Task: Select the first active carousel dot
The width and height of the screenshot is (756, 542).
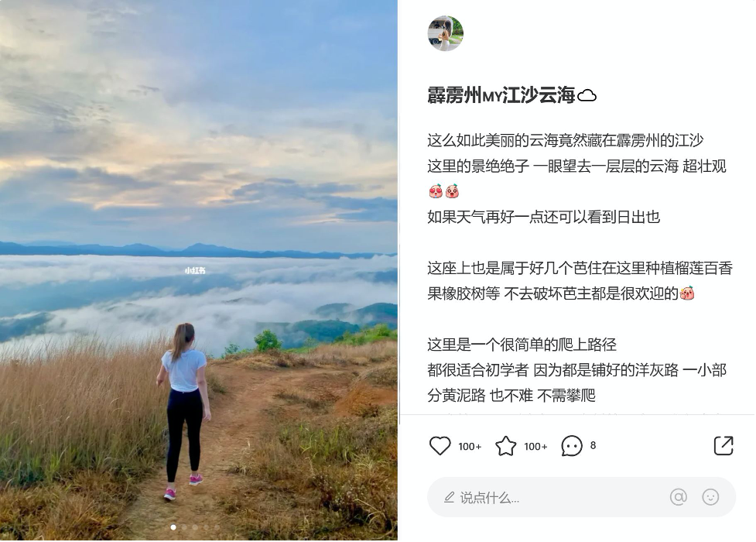Action: [x=173, y=527]
